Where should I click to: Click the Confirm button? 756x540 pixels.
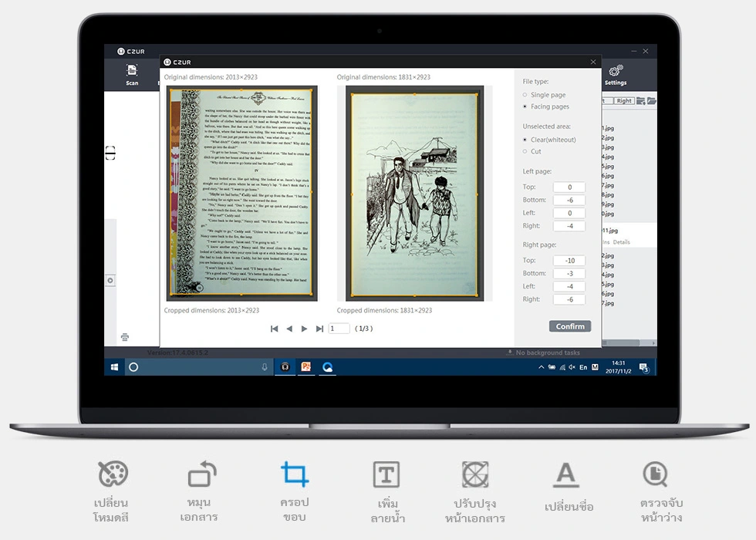click(x=570, y=326)
